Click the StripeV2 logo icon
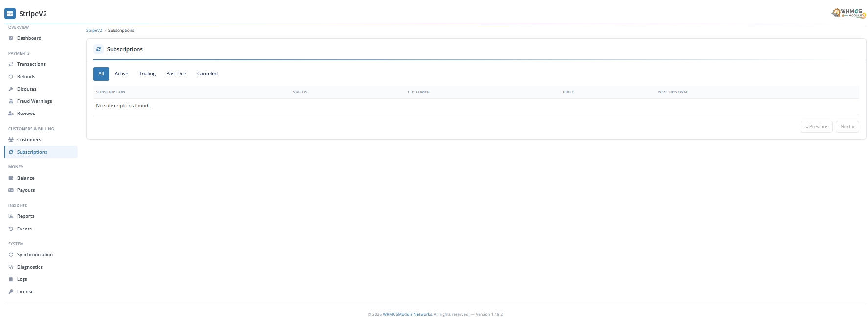The image size is (868, 320). pos(10,14)
